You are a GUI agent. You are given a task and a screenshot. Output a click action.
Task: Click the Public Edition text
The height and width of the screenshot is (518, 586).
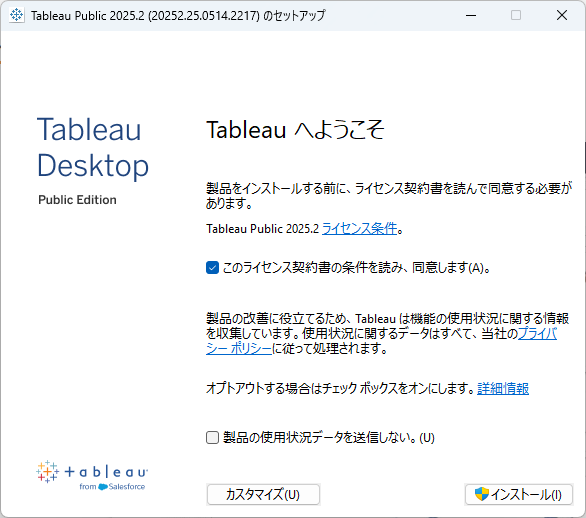[x=77, y=200]
